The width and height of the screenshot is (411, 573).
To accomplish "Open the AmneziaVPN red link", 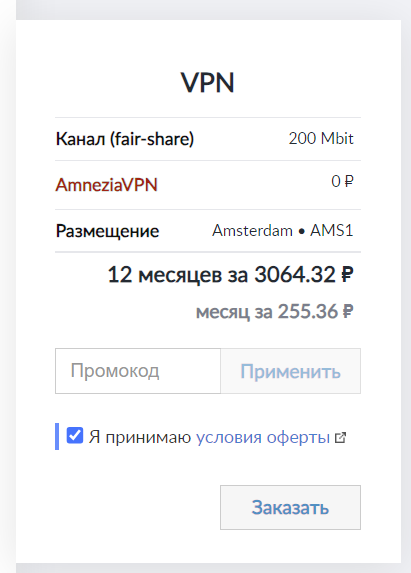I will pos(106,185).
